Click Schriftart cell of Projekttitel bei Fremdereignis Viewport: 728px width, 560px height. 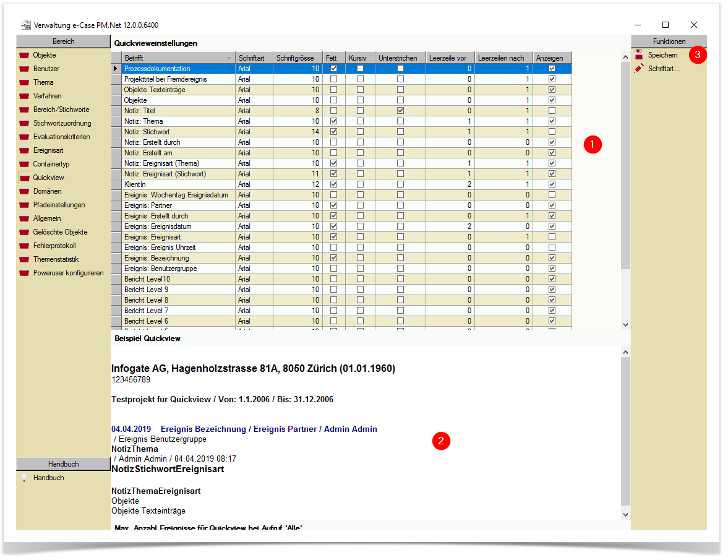click(254, 79)
